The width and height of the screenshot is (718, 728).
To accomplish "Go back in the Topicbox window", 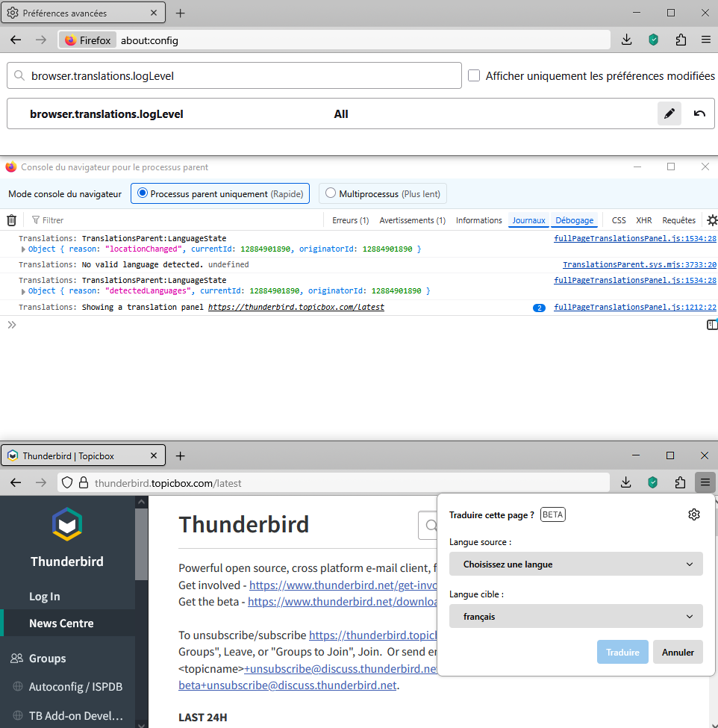I will [16, 483].
